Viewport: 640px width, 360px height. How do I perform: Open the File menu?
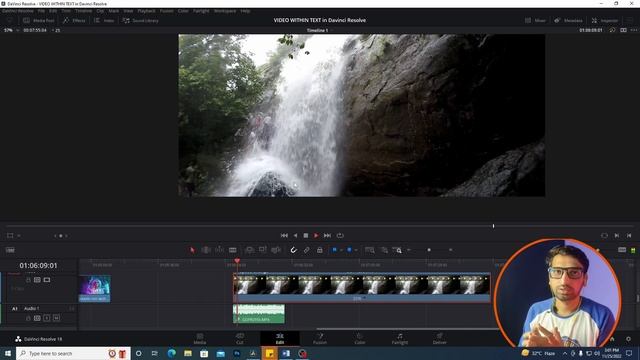[41, 11]
